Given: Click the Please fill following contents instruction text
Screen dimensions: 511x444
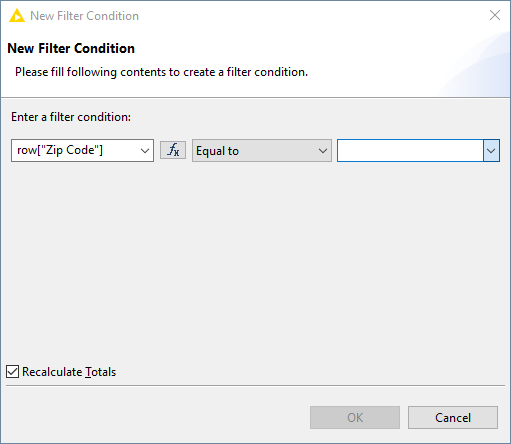Looking at the screenshot, I should coord(161,72).
